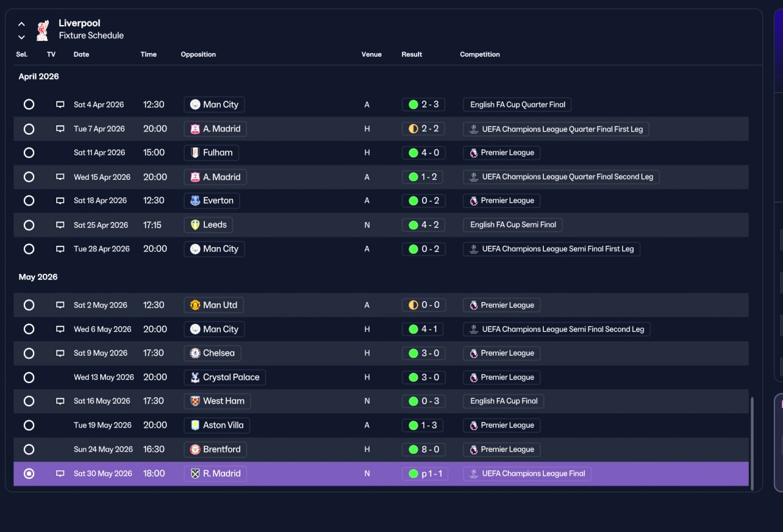The image size is (783, 532).
Task: Open English FA Cup Final competition
Action: tap(503, 401)
